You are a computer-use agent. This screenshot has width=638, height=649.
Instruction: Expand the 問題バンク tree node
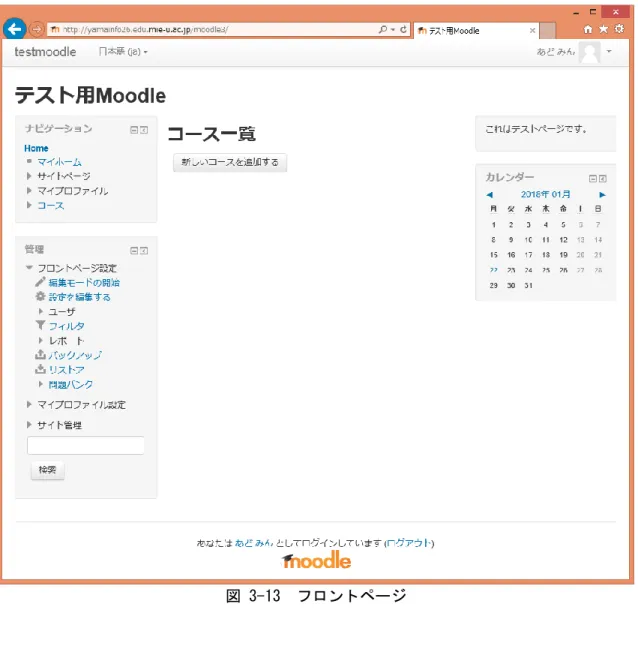(x=41, y=384)
